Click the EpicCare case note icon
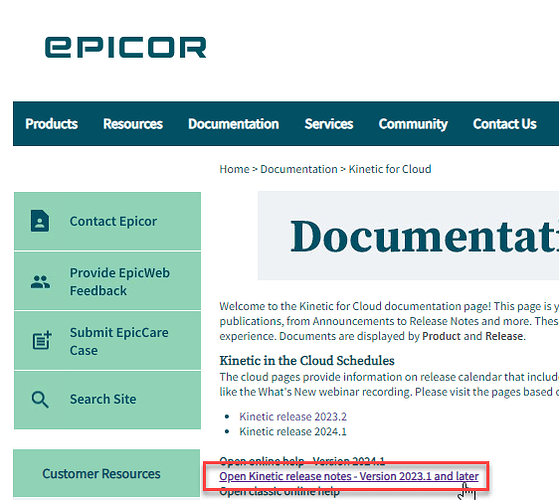 (x=42, y=340)
